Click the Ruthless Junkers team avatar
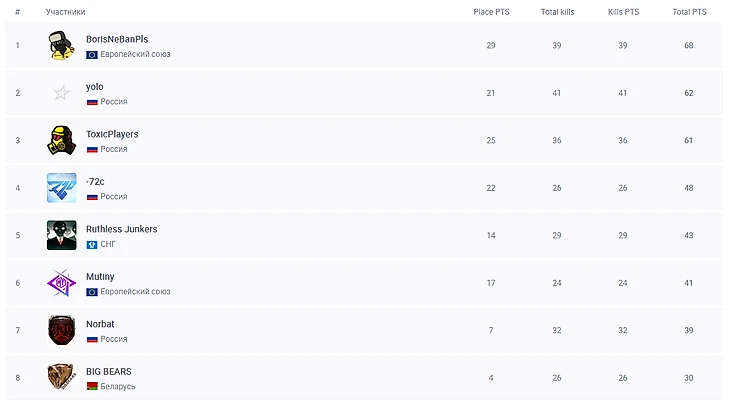730x402 pixels. 61,235
